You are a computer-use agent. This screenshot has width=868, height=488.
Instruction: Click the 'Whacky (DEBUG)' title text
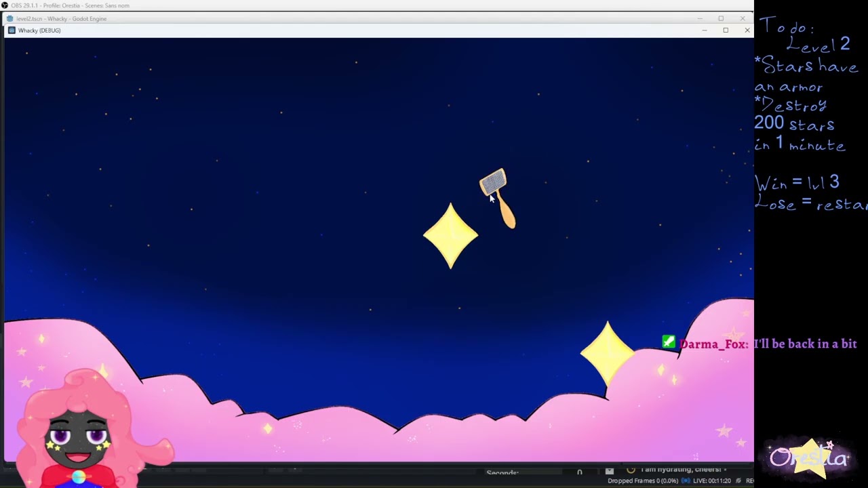(39, 30)
